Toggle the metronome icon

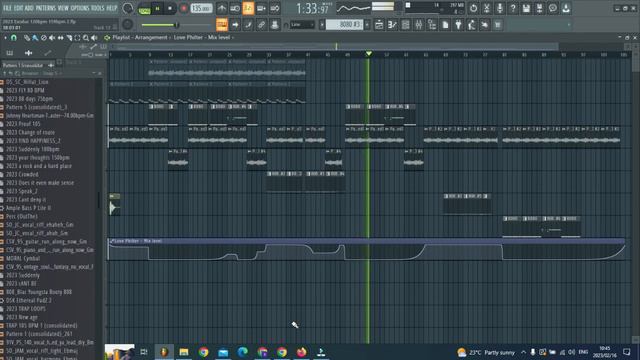point(222,8)
